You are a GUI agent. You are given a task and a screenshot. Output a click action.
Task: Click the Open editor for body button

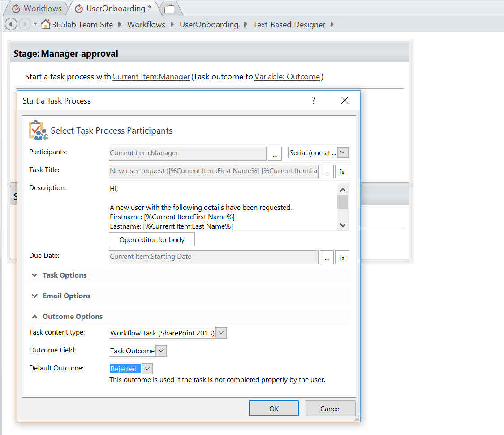point(152,239)
